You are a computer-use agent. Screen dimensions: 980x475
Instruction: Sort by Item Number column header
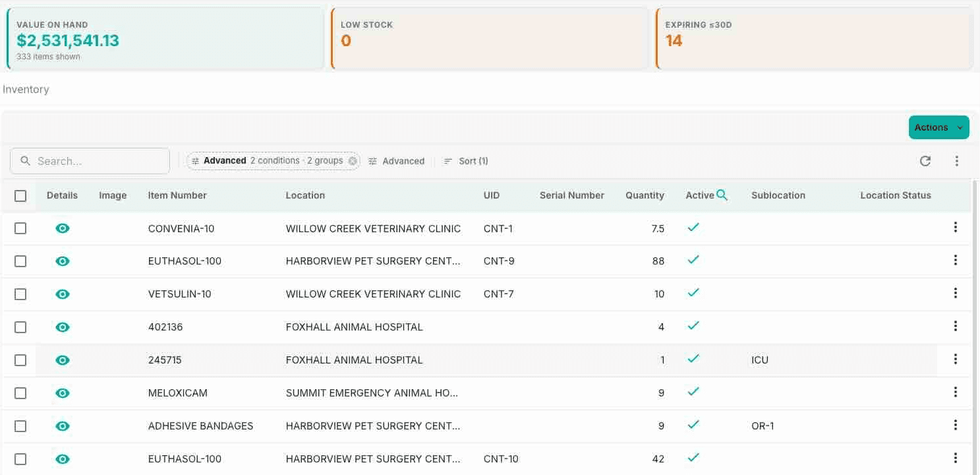coord(177,195)
